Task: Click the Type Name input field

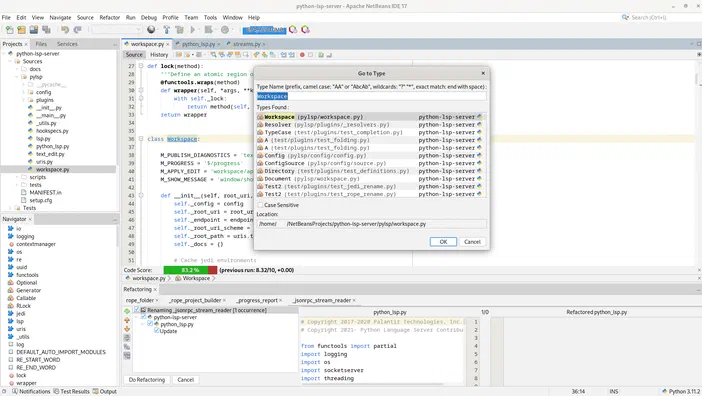Action: pos(371,96)
